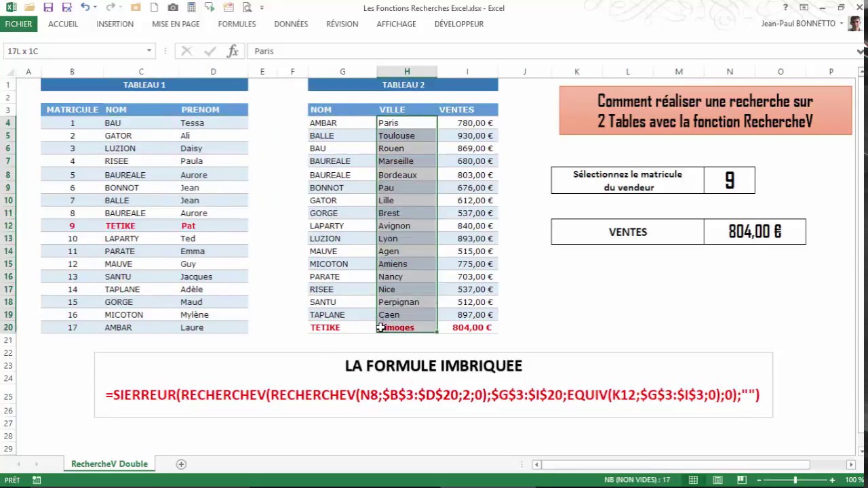Open Customize Quick Access Toolbar dropdown

click(x=262, y=7)
